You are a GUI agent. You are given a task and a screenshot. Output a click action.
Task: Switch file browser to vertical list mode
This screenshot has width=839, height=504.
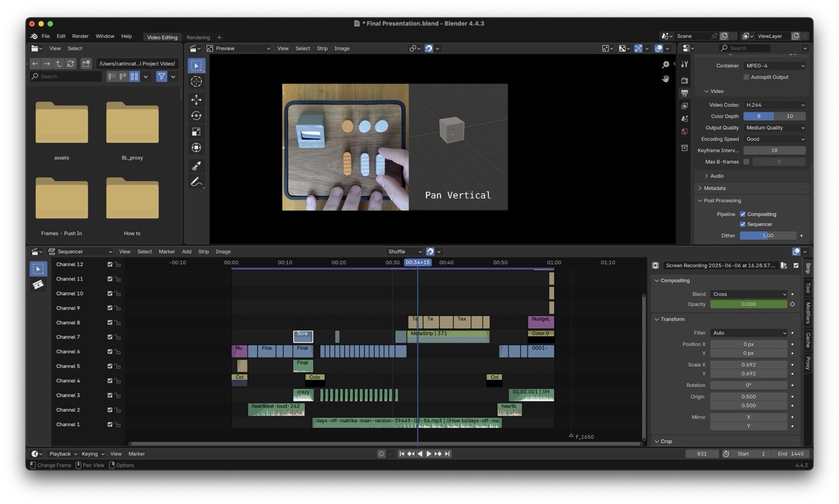[111, 77]
